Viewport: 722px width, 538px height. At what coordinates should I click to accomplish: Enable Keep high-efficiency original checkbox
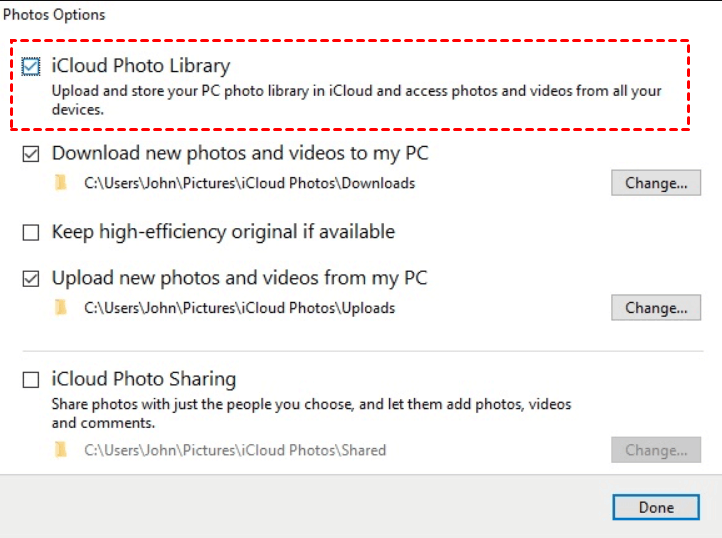(x=31, y=232)
